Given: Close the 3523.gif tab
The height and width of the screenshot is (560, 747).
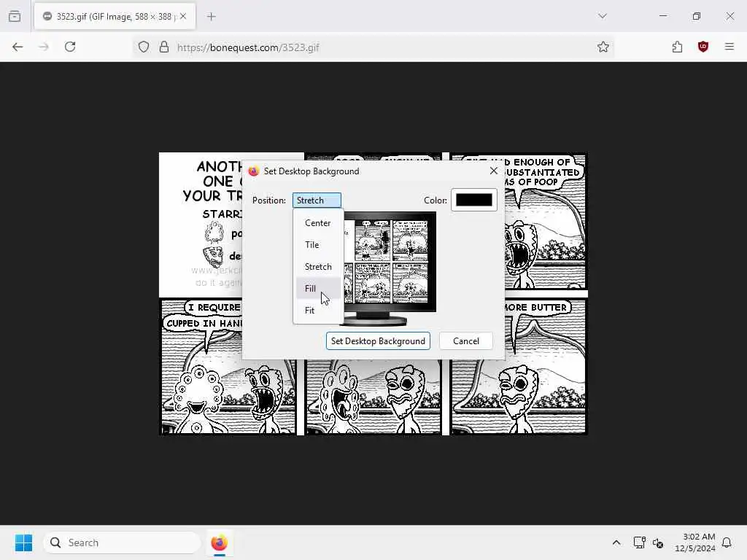Looking at the screenshot, I should point(183,16).
